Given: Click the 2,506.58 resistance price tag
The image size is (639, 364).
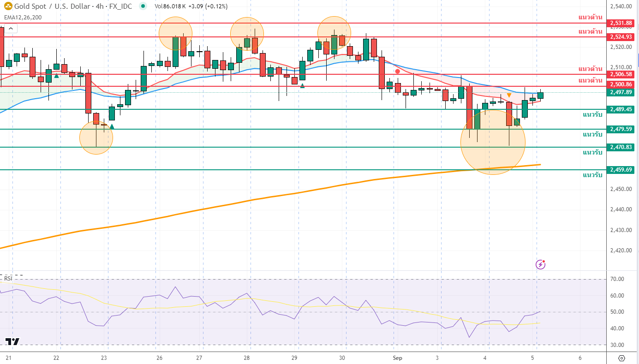Looking at the screenshot, I should pos(621,74).
